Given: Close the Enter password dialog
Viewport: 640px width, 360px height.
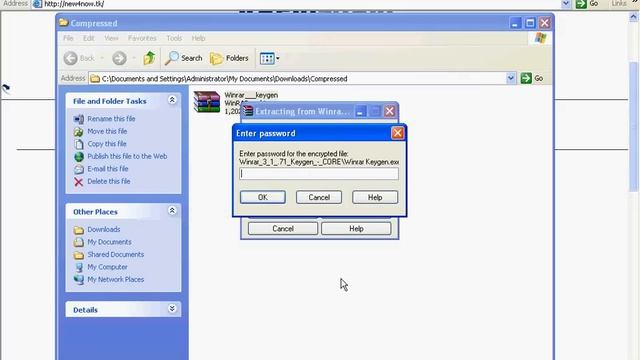Looking at the screenshot, I should pos(397,133).
